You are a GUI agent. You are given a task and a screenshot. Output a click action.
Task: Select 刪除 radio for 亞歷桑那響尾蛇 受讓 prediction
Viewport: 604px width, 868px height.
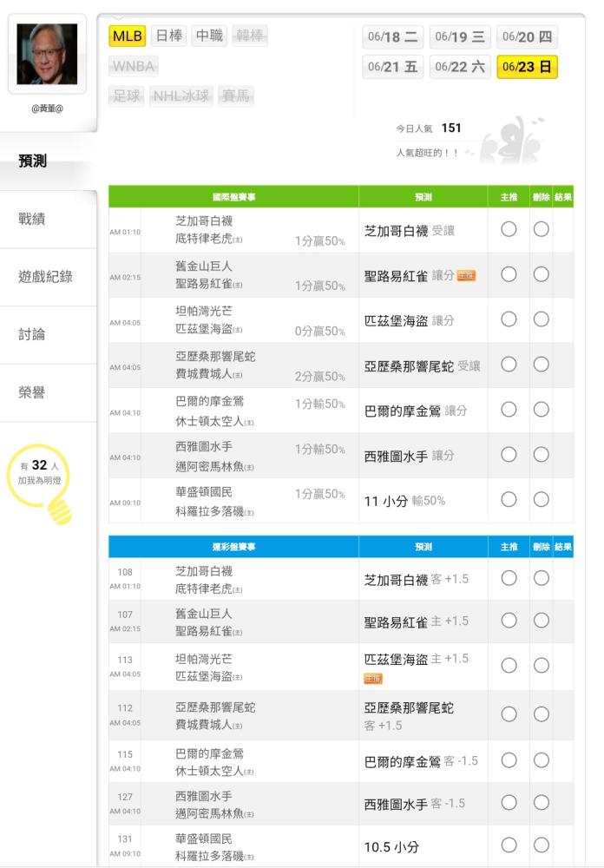click(541, 365)
